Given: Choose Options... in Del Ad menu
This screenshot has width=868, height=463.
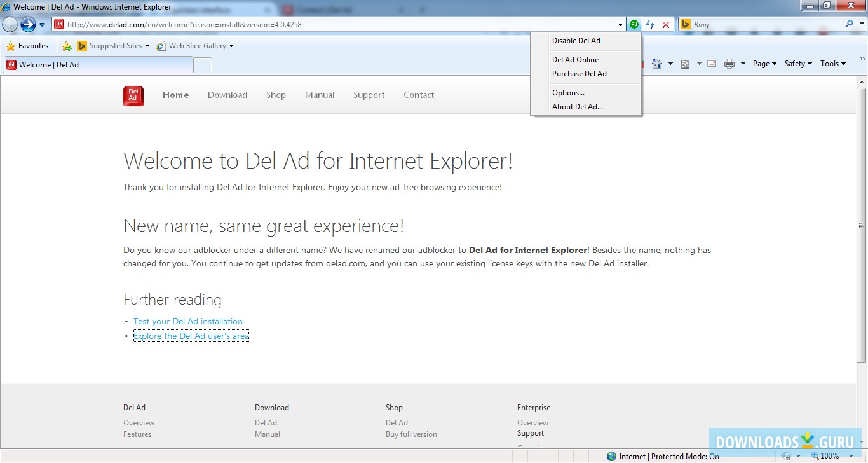Looking at the screenshot, I should pos(568,93).
